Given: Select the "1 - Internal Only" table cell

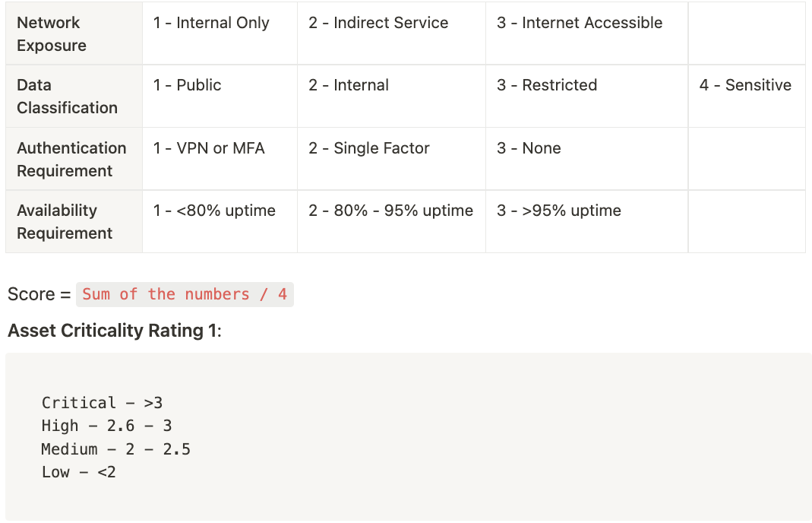Looking at the screenshot, I should 211,23.
